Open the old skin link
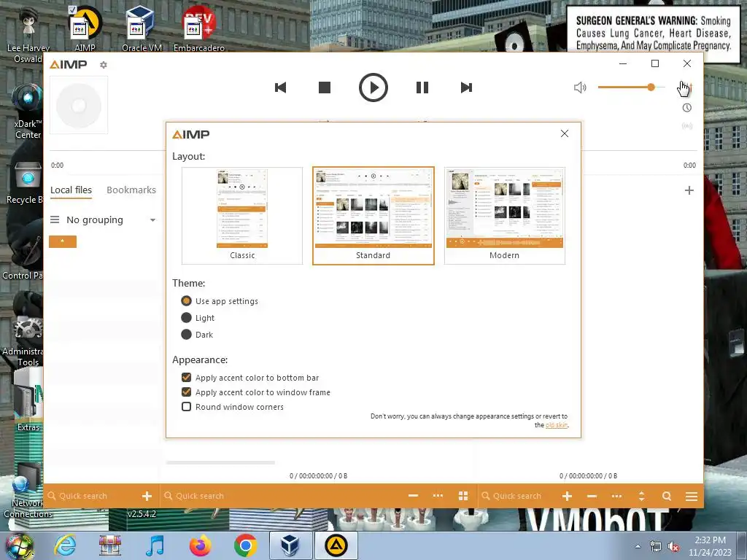This screenshot has width=747, height=560. (x=557, y=425)
